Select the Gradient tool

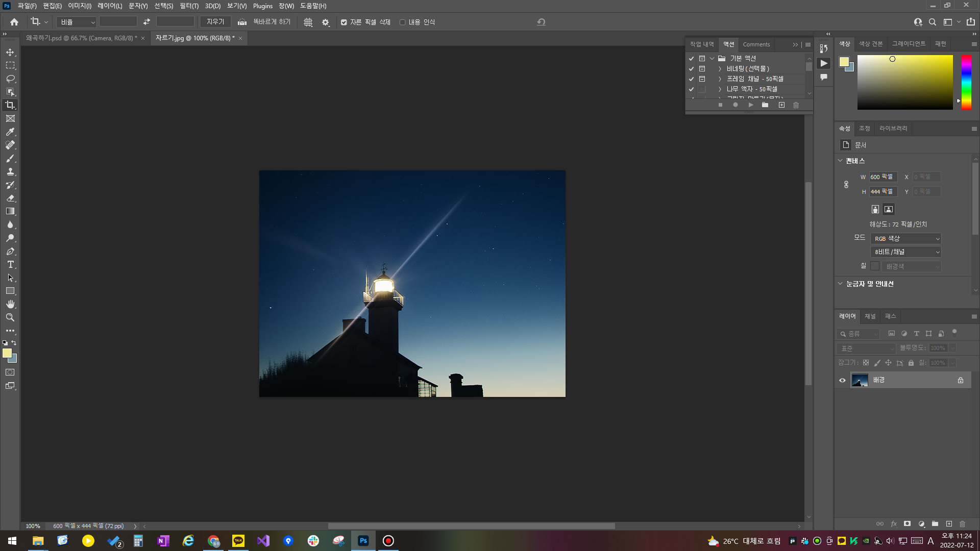tap(10, 211)
